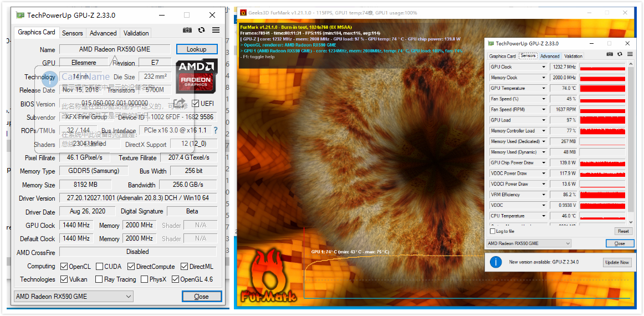644x316 pixels.
Task: Click the BIOS export share icon
Action: [x=179, y=103]
